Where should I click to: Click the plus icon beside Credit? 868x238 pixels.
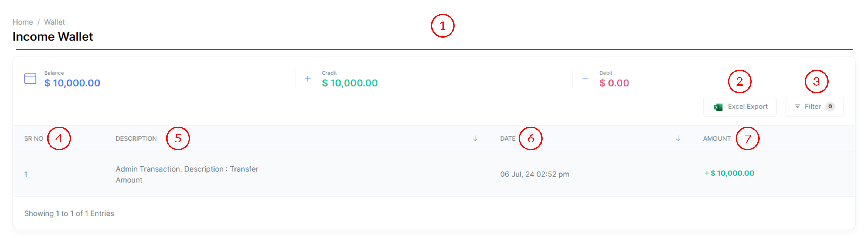(308, 79)
